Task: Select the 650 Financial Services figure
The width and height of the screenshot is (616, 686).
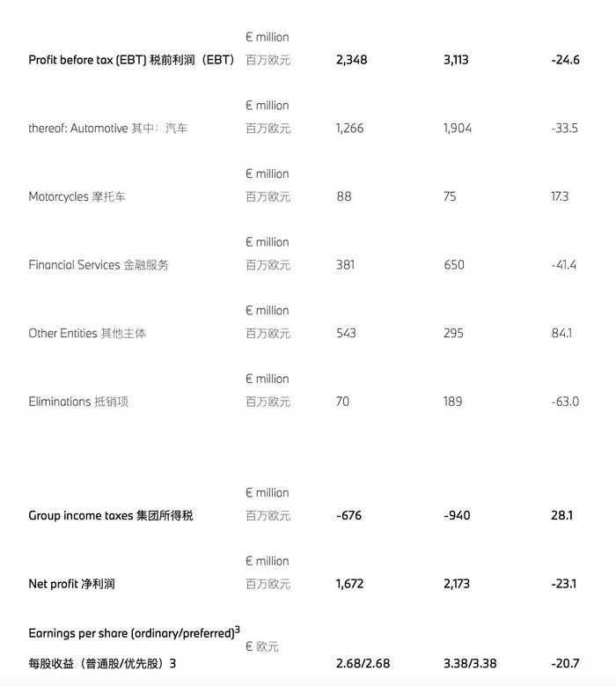Action: pyautogui.click(x=454, y=265)
